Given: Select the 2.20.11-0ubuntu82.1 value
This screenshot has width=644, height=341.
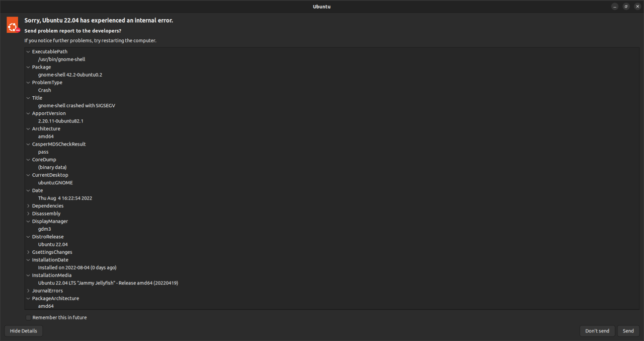Looking at the screenshot, I should [x=60, y=121].
